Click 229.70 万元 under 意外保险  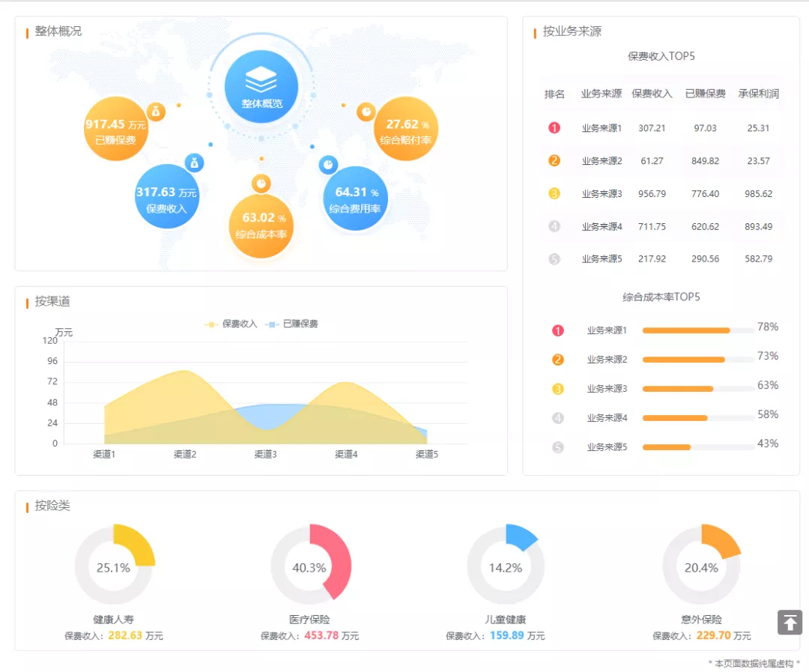click(724, 635)
